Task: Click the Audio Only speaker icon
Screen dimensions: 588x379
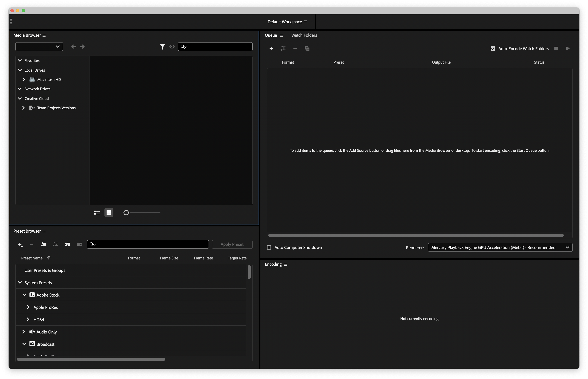Action: 32,331
